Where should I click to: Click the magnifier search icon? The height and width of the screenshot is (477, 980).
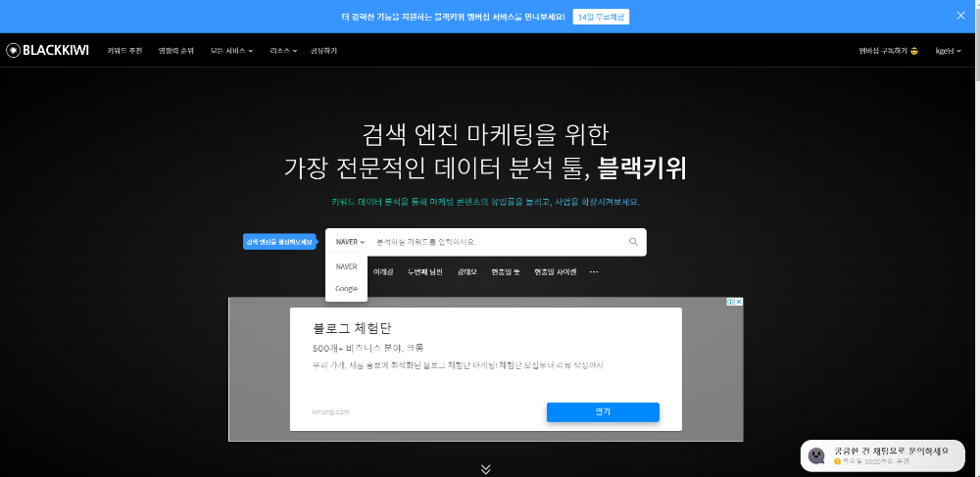point(633,242)
